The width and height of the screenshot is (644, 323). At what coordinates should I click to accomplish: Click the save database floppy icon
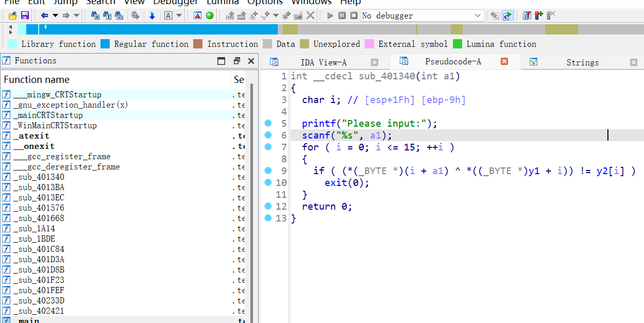pyautogui.click(x=24, y=15)
